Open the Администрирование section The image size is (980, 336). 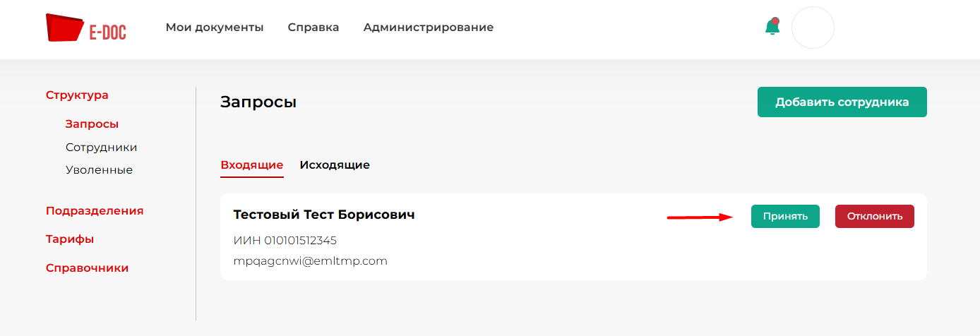click(x=429, y=28)
